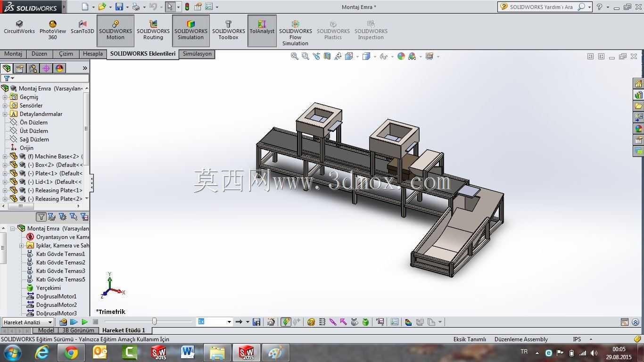This screenshot has height=362, width=644.
Task: Click the Apply Scene icon
Action: point(412,56)
